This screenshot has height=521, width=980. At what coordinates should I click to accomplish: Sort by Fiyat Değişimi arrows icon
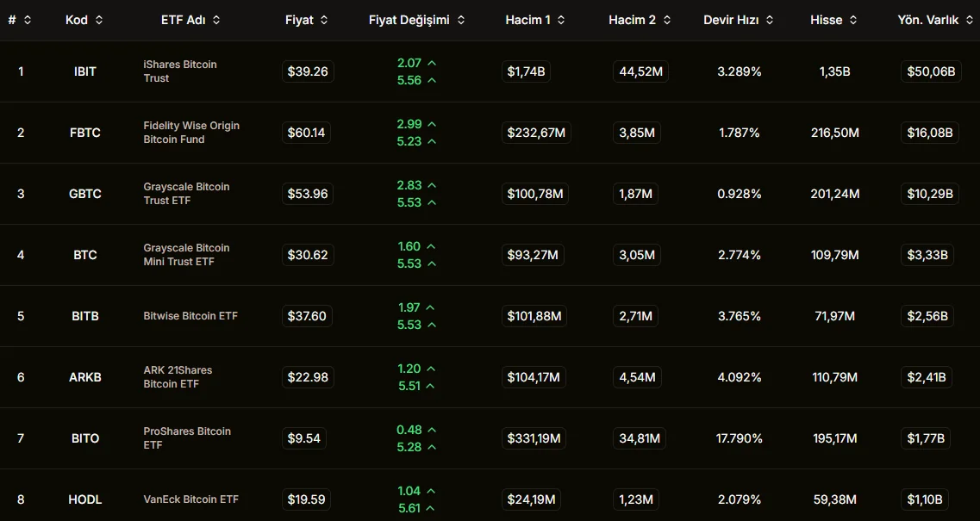(461, 20)
